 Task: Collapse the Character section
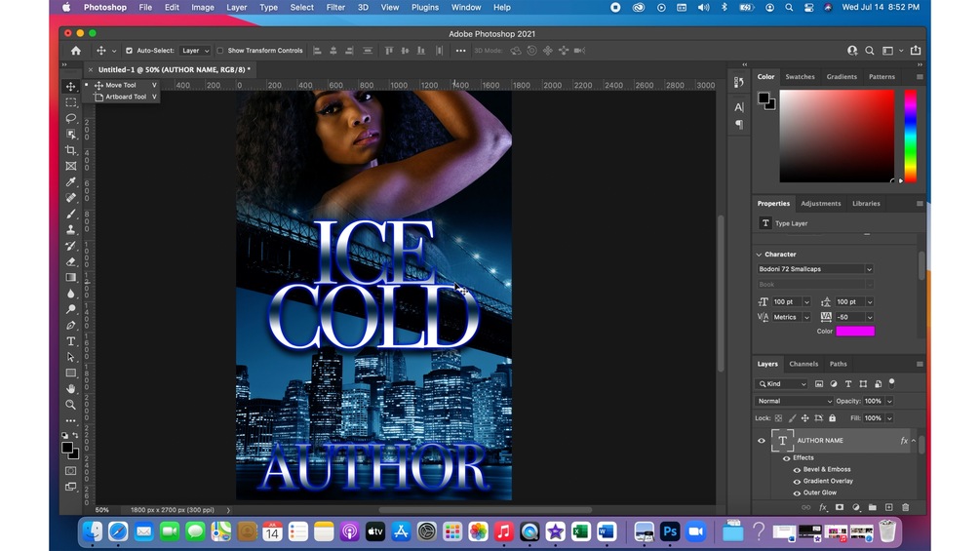click(x=760, y=255)
